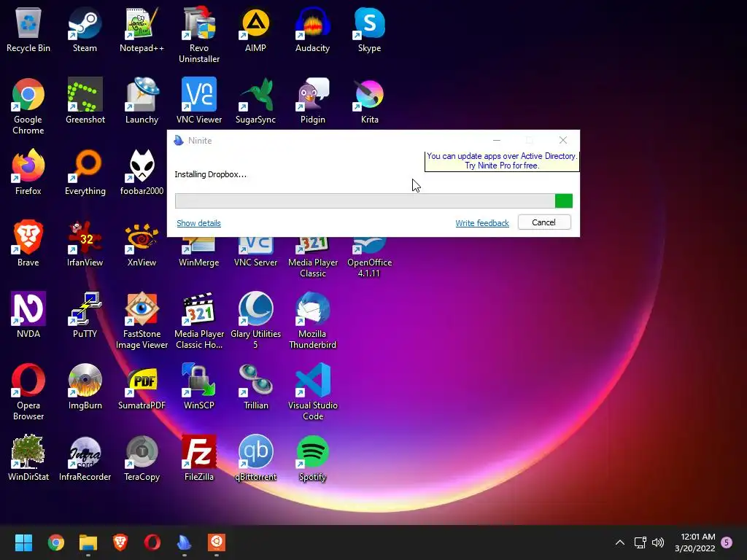Select the Audacity desktop icon
This screenshot has width=747, height=560.
312,29
